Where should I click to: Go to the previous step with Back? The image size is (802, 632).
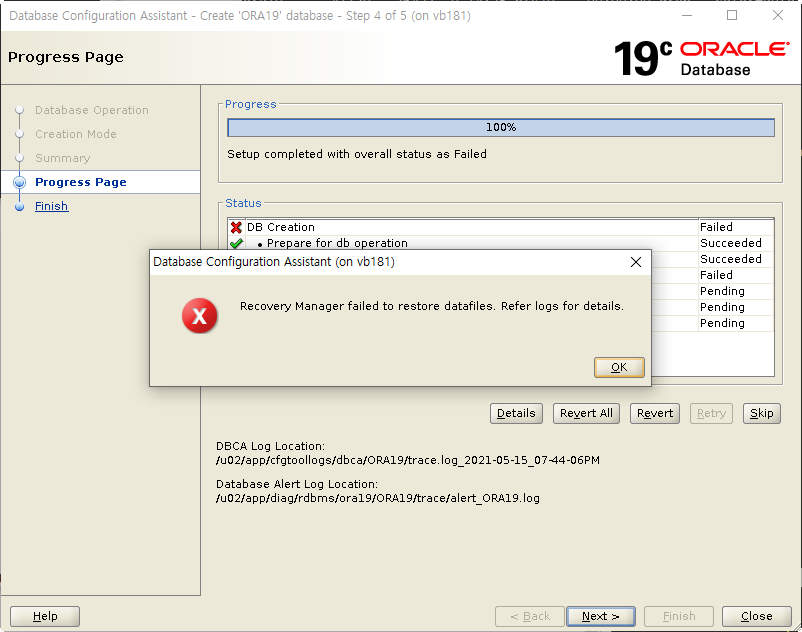coord(530,616)
